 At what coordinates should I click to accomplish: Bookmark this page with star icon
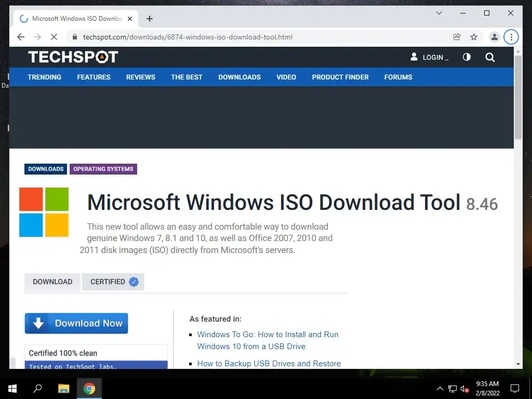(474, 37)
